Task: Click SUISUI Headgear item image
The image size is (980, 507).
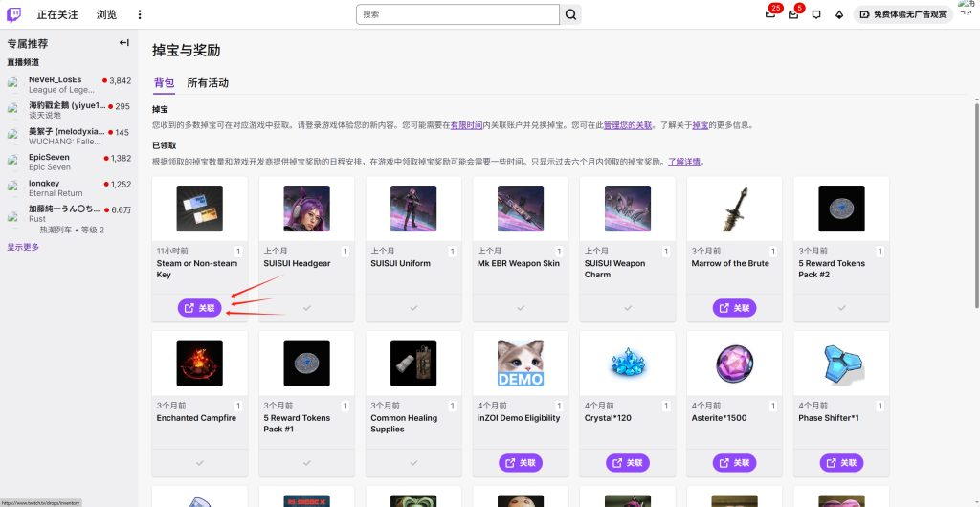Action: coord(306,209)
